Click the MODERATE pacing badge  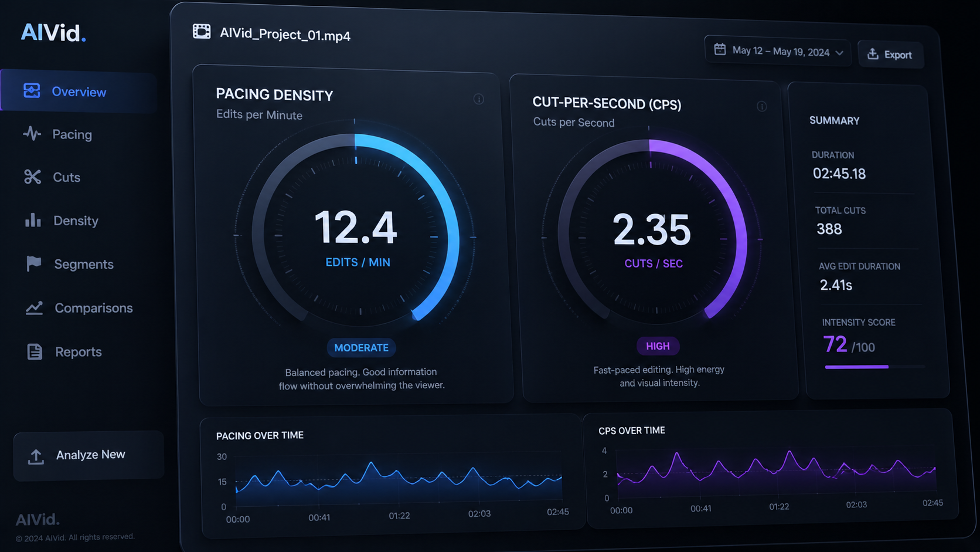(x=361, y=348)
